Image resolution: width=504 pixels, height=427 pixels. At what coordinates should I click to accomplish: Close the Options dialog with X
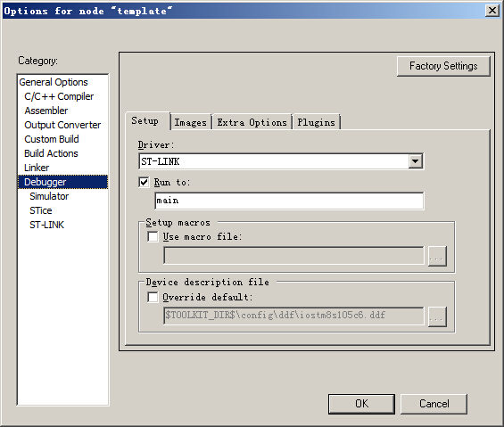[x=492, y=11]
